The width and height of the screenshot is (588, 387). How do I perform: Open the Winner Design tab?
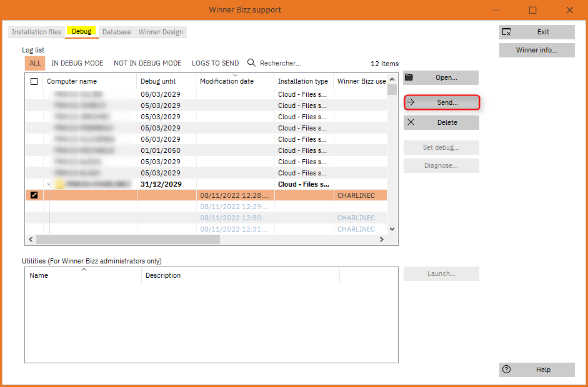pos(161,32)
